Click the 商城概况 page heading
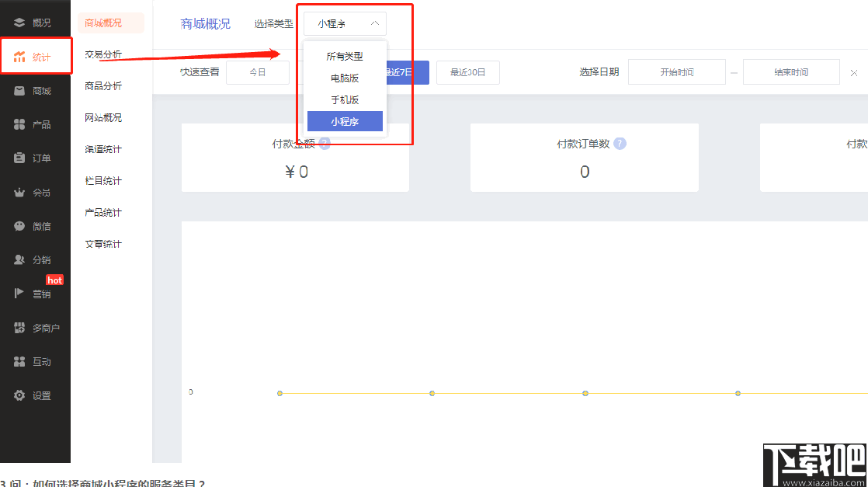868x487 pixels. (x=206, y=24)
